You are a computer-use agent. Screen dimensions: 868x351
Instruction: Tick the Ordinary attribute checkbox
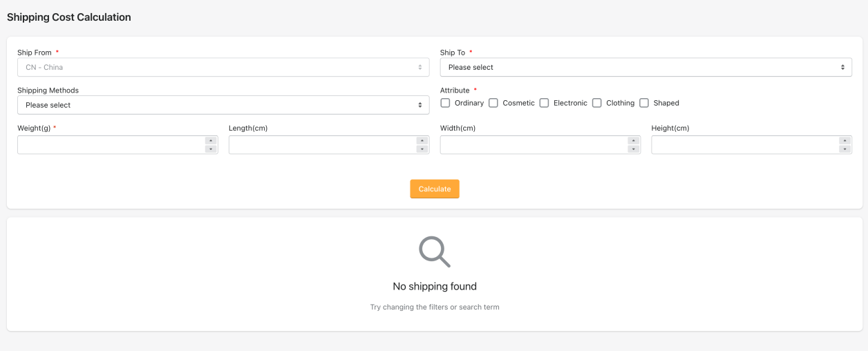[x=445, y=103]
